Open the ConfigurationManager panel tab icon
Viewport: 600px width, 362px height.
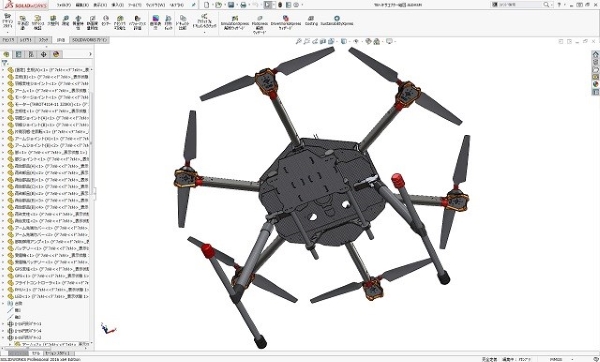pyautogui.click(x=31, y=54)
